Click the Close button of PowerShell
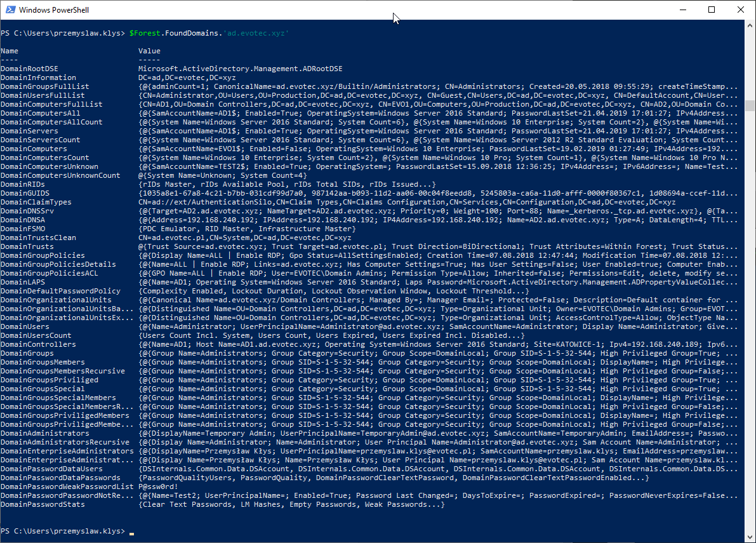The height and width of the screenshot is (543, 756). click(740, 10)
